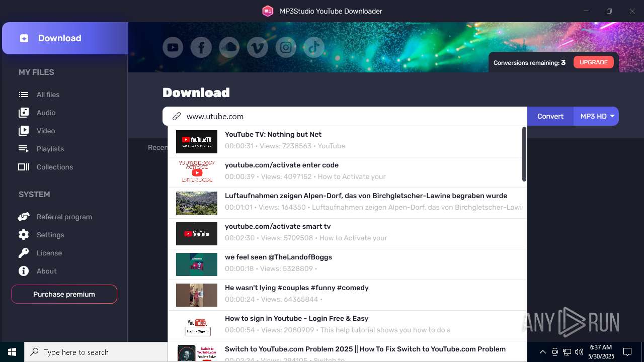The width and height of the screenshot is (644, 362).
Task: Click thumbnail of 'activate enter code' result
Action: (197, 172)
